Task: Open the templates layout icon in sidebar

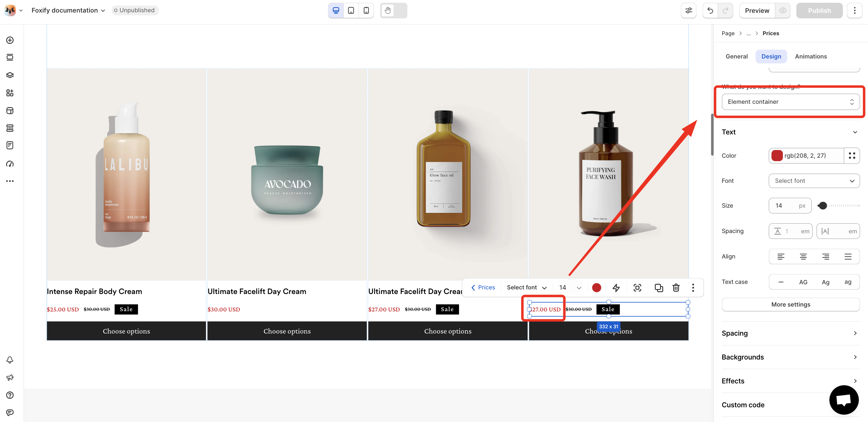Action: 10,111
